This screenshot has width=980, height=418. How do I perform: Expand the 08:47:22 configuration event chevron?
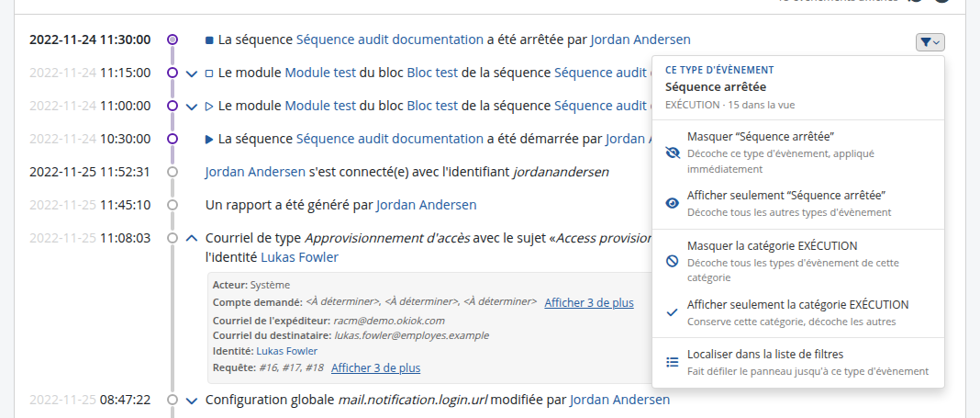(192, 400)
